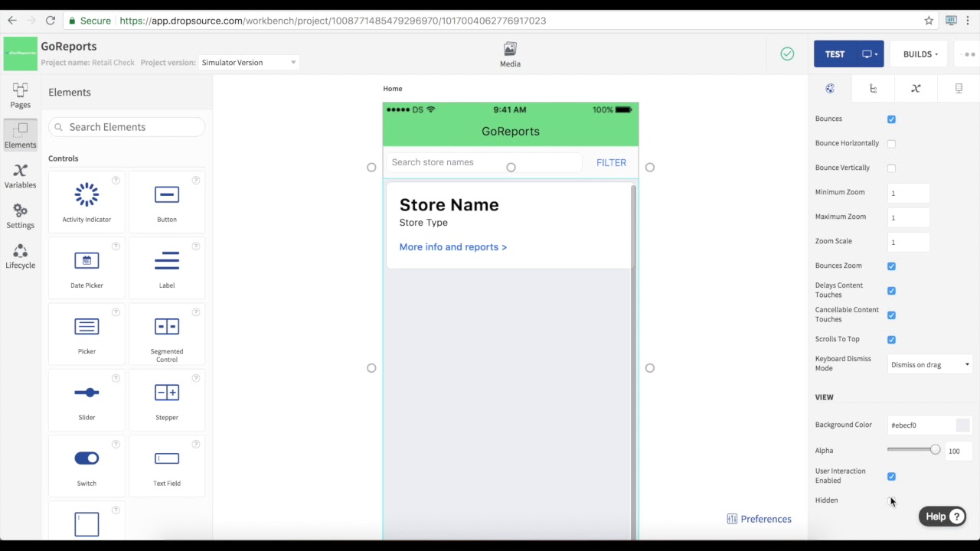Select the Store Name label in canvas
980x551 pixels.
449,204
